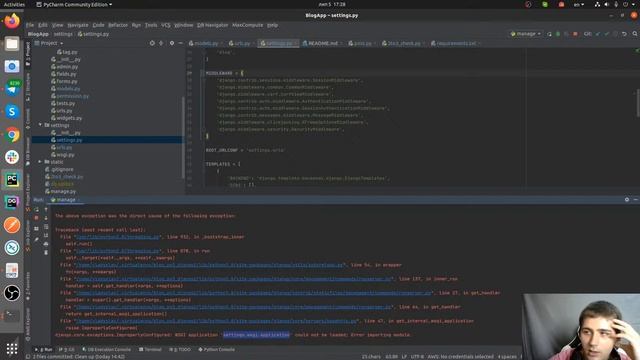Open the Python Console tool window

tap(216, 350)
